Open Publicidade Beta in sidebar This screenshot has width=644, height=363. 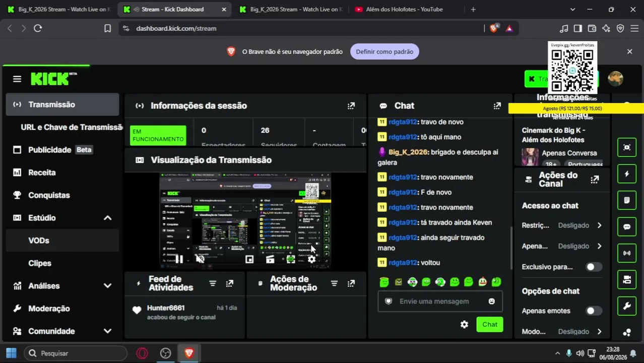tap(62, 150)
